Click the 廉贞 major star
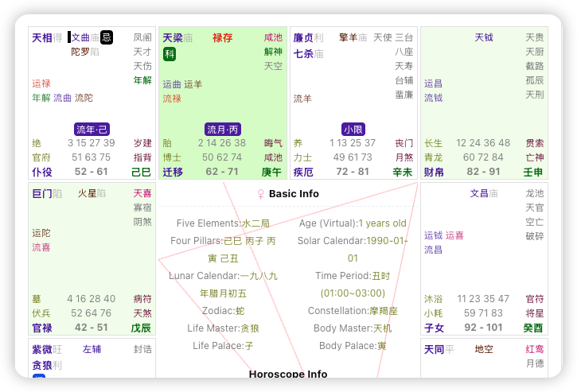This screenshot has height=392, width=577. pos(303,38)
